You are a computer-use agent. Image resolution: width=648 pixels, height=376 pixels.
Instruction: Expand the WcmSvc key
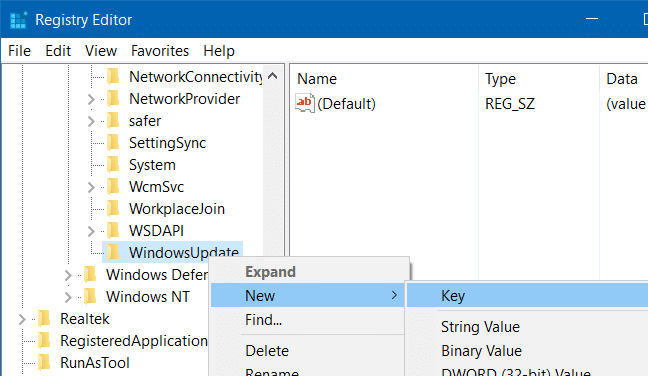click(91, 187)
